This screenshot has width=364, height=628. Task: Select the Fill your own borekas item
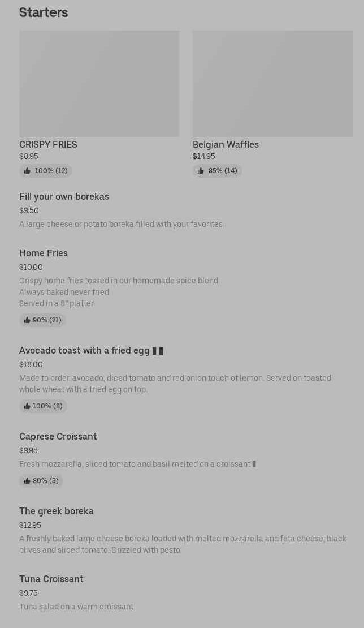pos(64,197)
